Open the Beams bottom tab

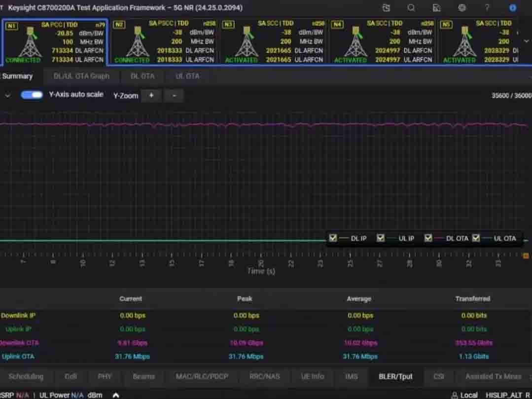click(144, 377)
